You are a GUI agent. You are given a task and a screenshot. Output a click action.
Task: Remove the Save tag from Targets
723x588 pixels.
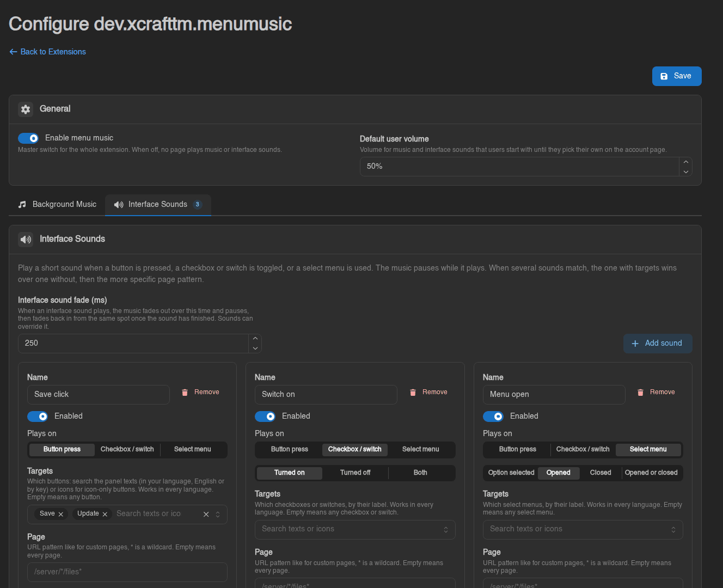coord(61,514)
